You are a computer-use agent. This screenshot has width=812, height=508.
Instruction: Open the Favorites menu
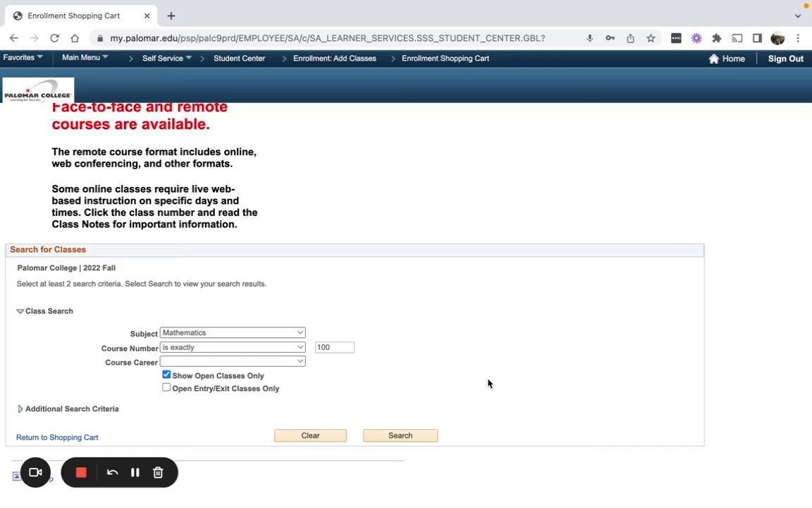point(23,58)
